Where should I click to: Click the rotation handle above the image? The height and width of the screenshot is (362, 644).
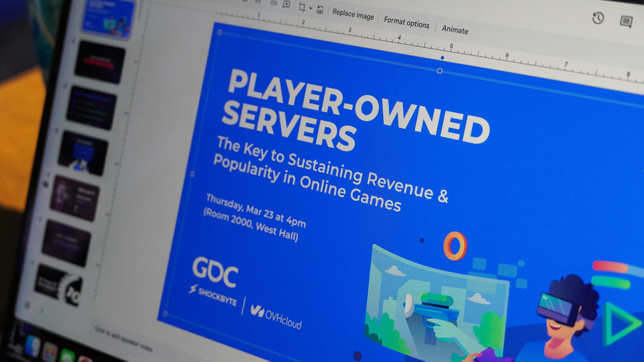click(x=442, y=58)
